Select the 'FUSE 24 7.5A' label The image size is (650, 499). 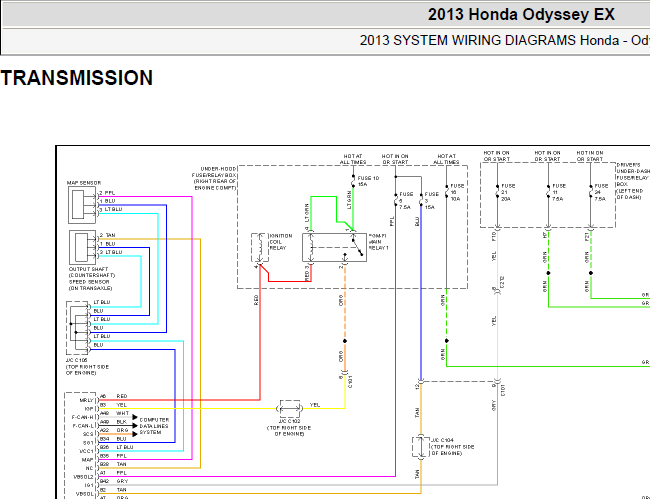(x=601, y=192)
